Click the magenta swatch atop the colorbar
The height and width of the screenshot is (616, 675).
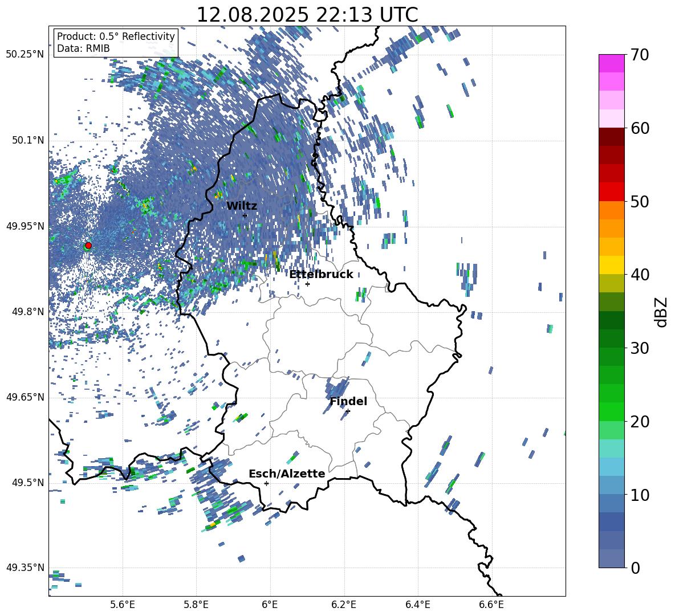611,63
